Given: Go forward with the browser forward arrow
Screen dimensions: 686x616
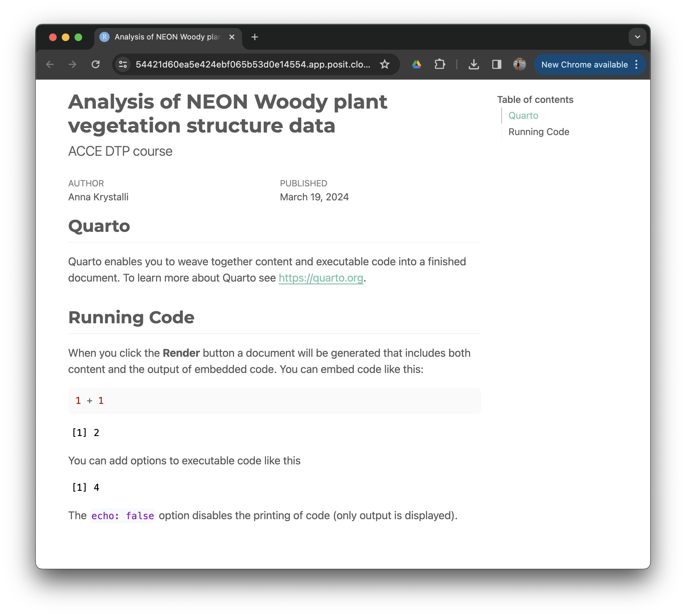Looking at the screenshot, I should click(72, 64).
